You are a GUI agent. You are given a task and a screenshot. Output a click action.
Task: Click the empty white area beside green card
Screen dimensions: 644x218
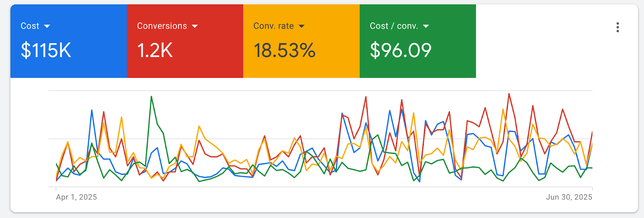(x=539, y=40)
